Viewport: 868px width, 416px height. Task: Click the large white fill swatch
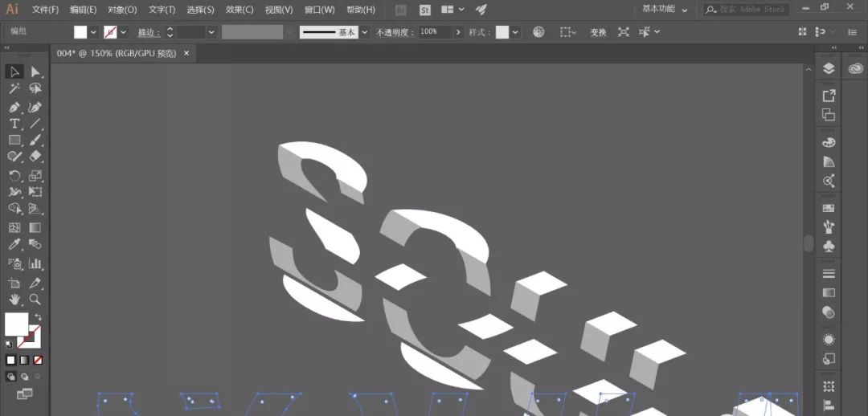click(16, 324)
